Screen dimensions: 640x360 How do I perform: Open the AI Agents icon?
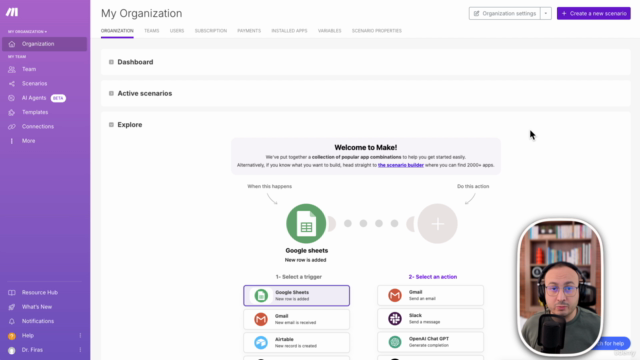click(x=12, y=98)
